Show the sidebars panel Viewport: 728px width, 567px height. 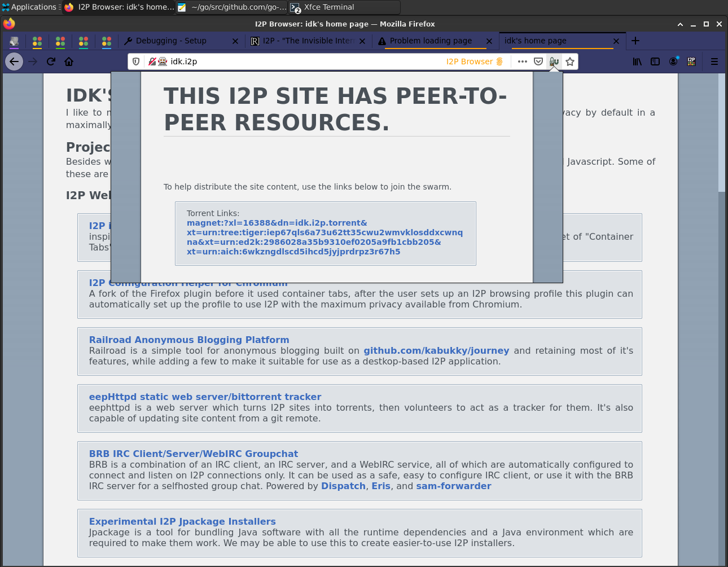(655, 61)
